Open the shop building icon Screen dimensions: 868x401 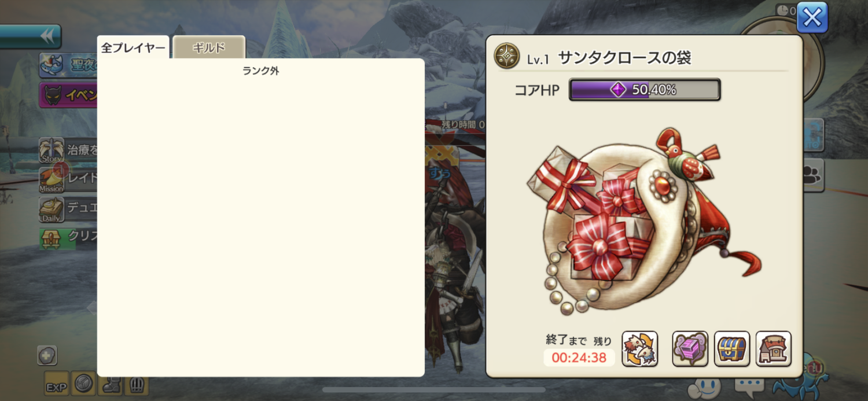(x=774, y=349)
